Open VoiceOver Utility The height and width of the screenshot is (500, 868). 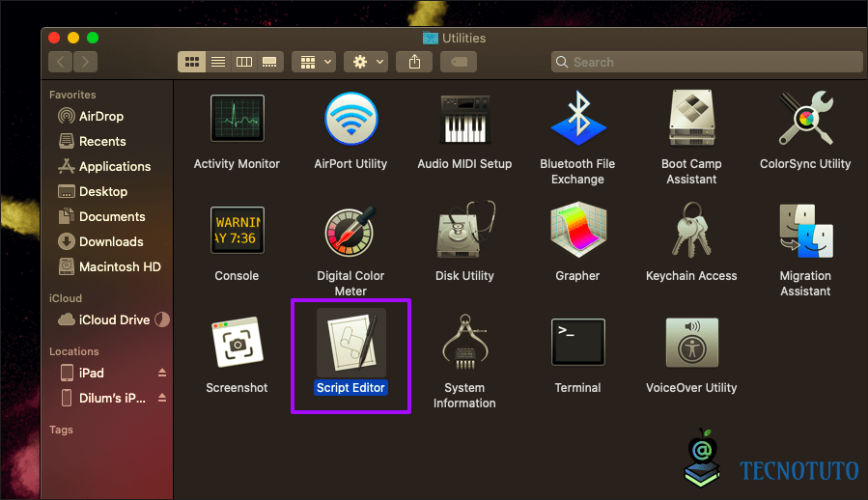[x=691, y=343]
